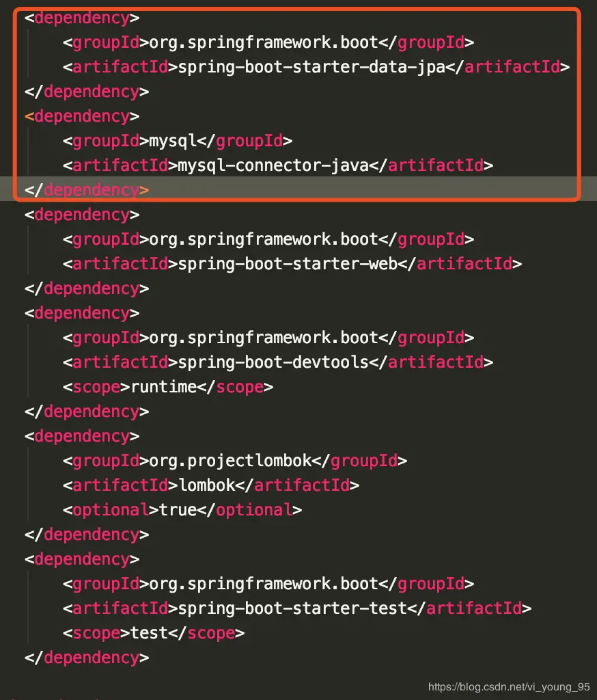Click the test scope value

point(149,633)
